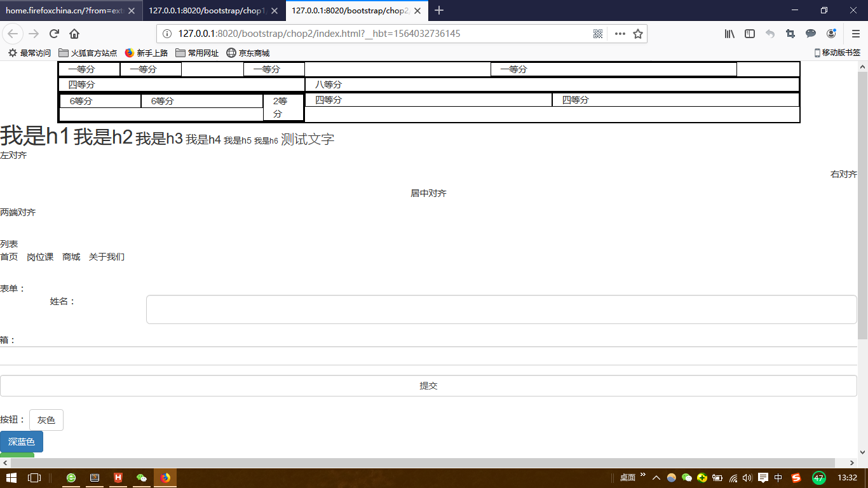
Task: Click the 我是h1 heading text
Action: click(34, 135)
